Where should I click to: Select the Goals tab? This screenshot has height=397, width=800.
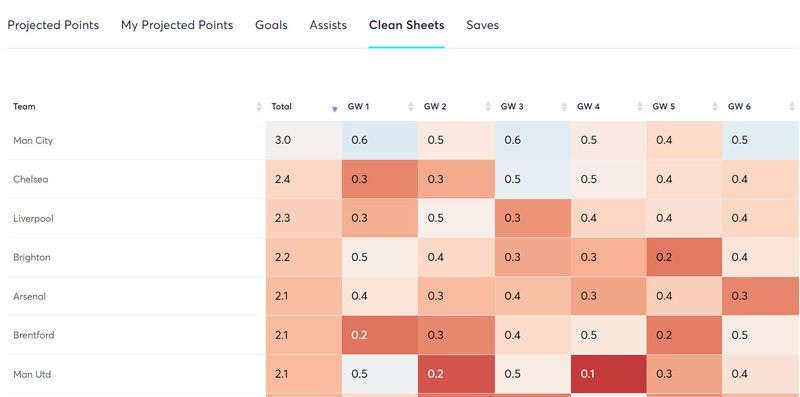click(271, 25)
